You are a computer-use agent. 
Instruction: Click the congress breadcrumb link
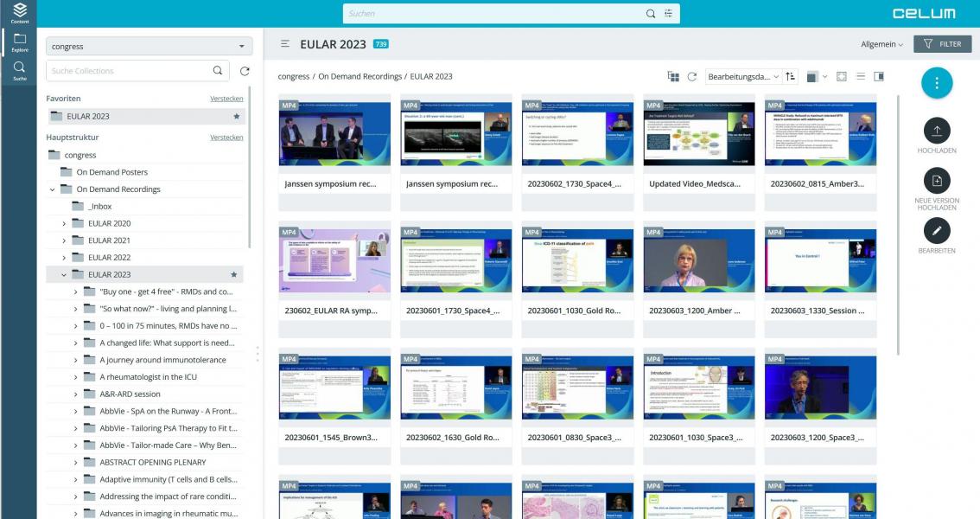[294, 76]
